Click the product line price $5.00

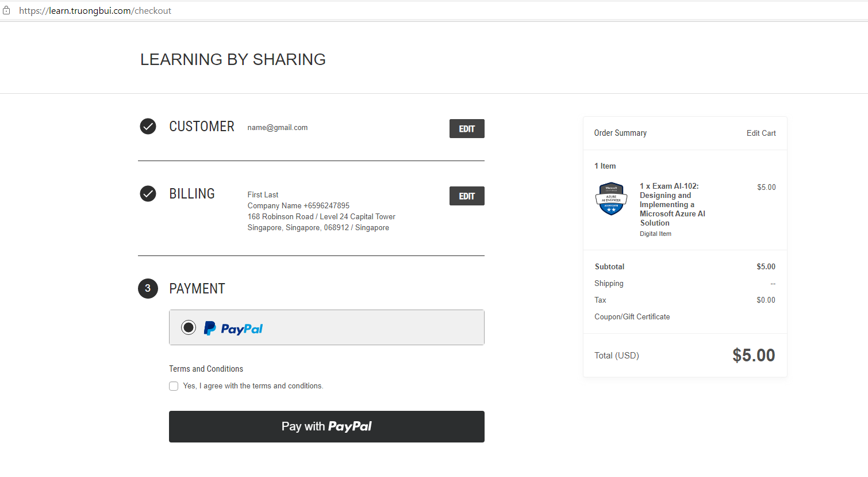coord(766,187)
